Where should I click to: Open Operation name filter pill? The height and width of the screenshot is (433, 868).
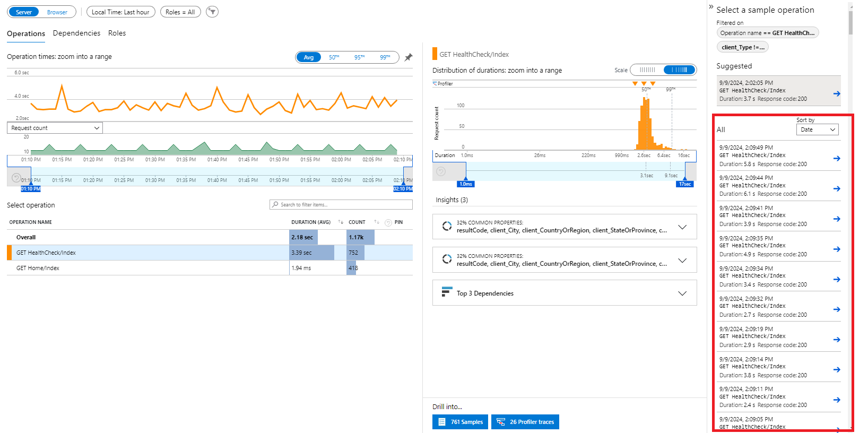coord(767,33)
